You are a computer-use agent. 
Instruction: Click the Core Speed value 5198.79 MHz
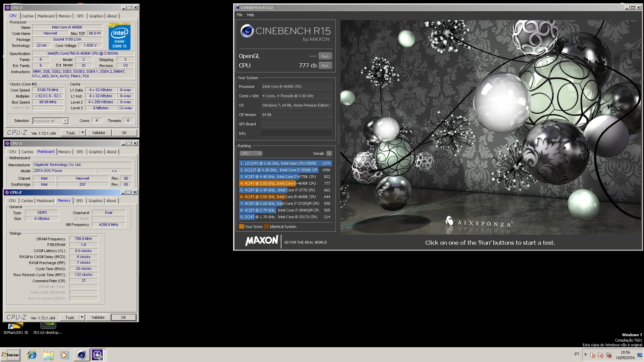48,90
